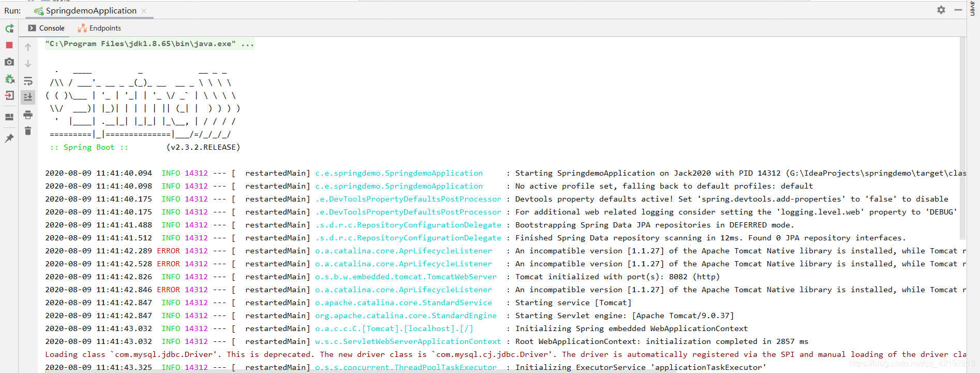The width and height of the screenshot is (980, 373).
Task: Open the first c.e.springdemo.SpringdemoApplication class link
Action: click(399, 173)
